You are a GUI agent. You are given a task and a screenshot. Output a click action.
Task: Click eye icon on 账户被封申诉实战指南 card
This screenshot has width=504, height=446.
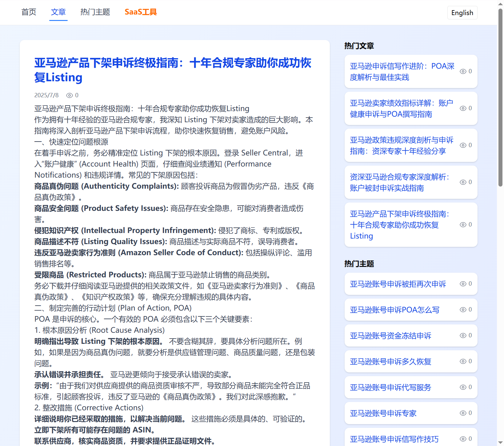[x=463, y=182]
